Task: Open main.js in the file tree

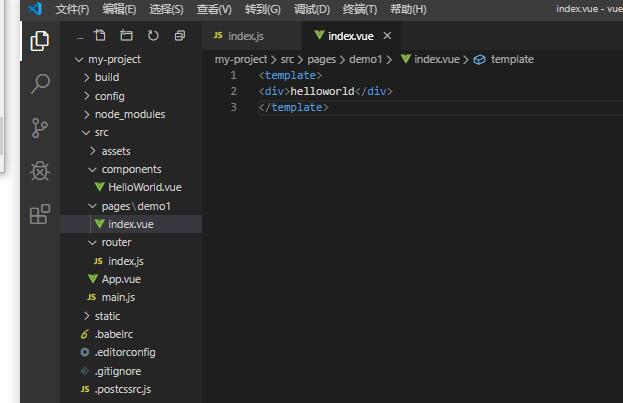Action: (118, 298)
